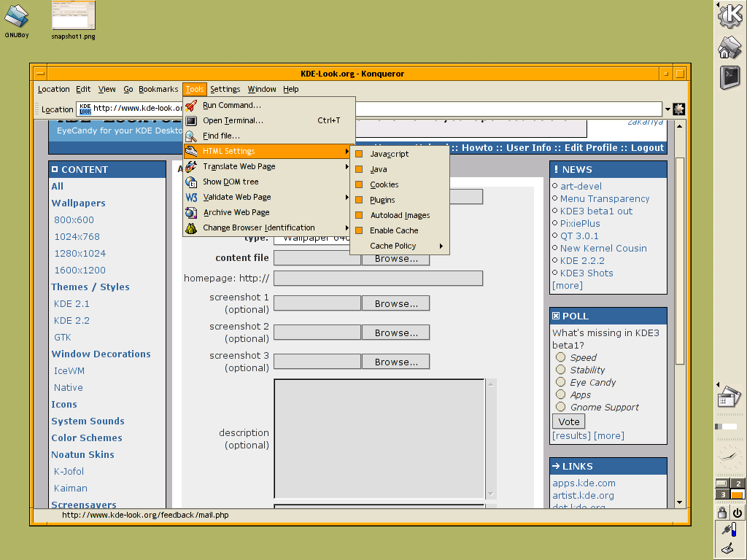Image resolution: width=747 pixels, height=560 pixels.
Task: Open the GNUBoy desktop icon
Action: click(17, 20)
